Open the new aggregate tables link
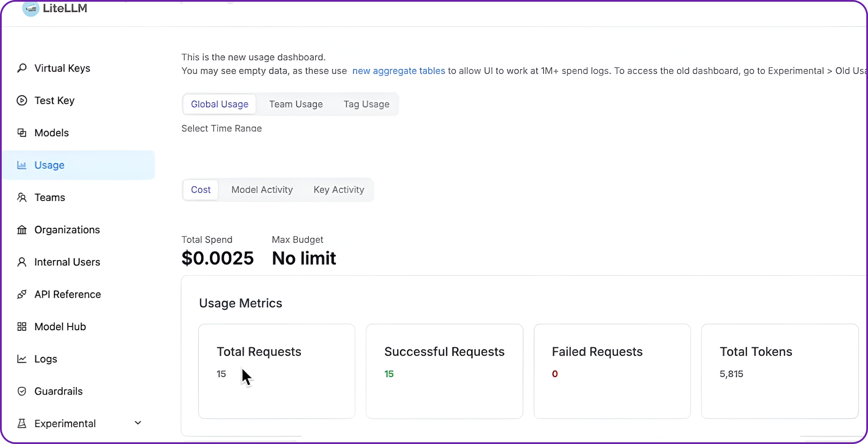This screenshot has height=444, width=868. point(399,71)
